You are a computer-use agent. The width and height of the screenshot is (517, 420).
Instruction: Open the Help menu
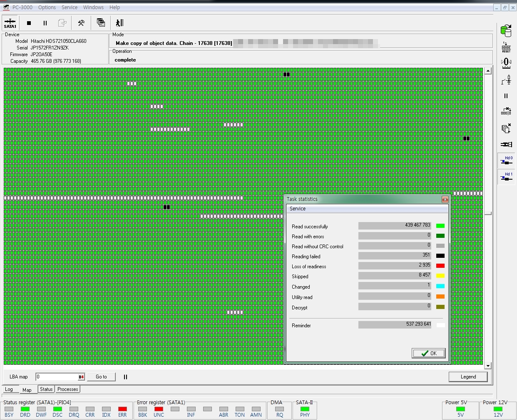coord(114,7)
